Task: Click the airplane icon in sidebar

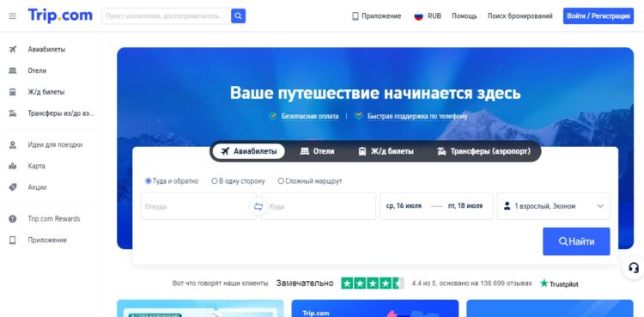Action: (x=13, y=49)
